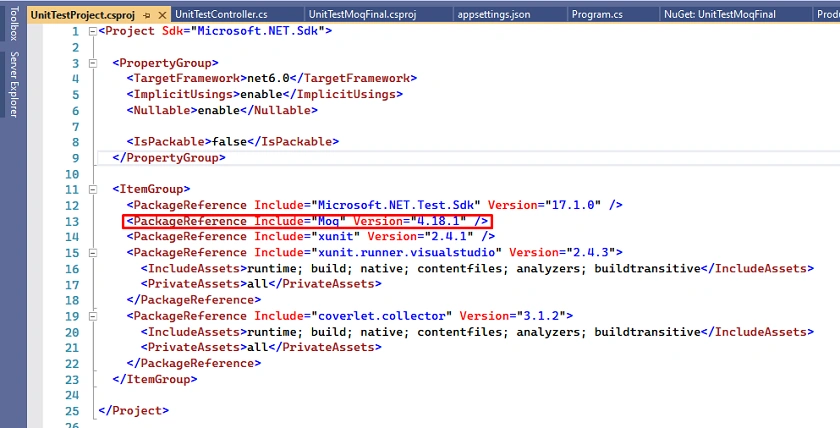This screenshot has height=428, width=840.
Task: Click contentfiles text on line 20
Action: (x=460, y=332)
